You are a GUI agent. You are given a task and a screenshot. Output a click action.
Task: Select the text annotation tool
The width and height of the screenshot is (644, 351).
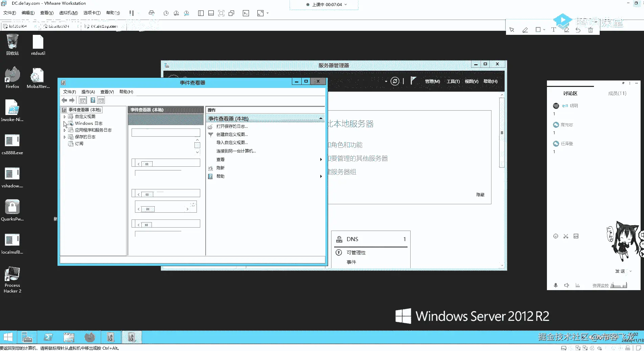coord(553,30)
